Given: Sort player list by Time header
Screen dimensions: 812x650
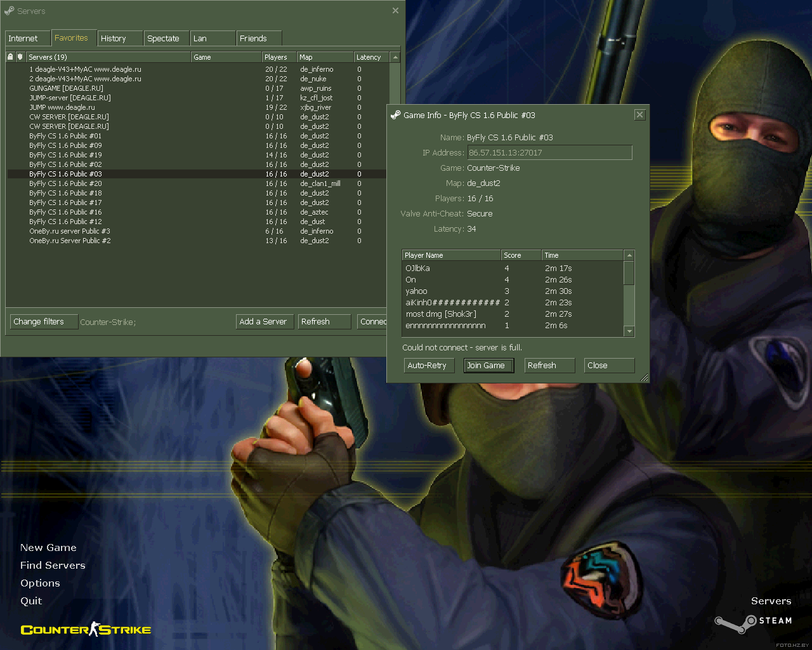Looking at the screenshot, I should pos(582,255).
